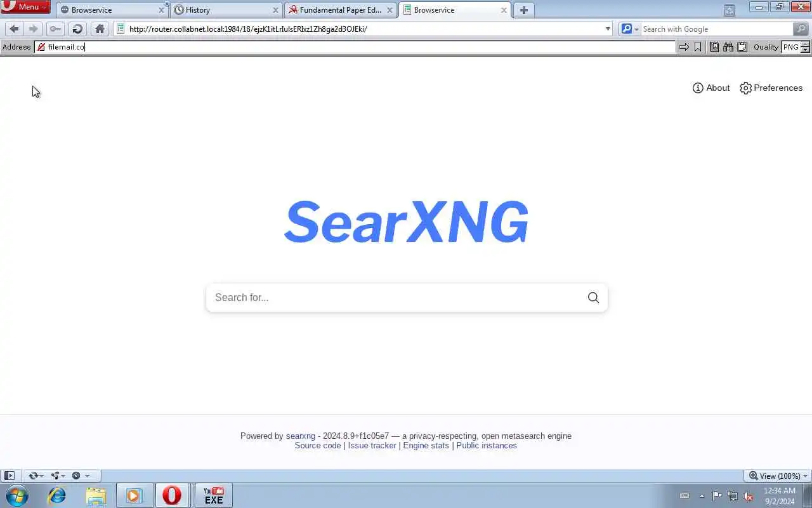Click the taskbar clock 12:34 AM

click(x=780, y=496)
